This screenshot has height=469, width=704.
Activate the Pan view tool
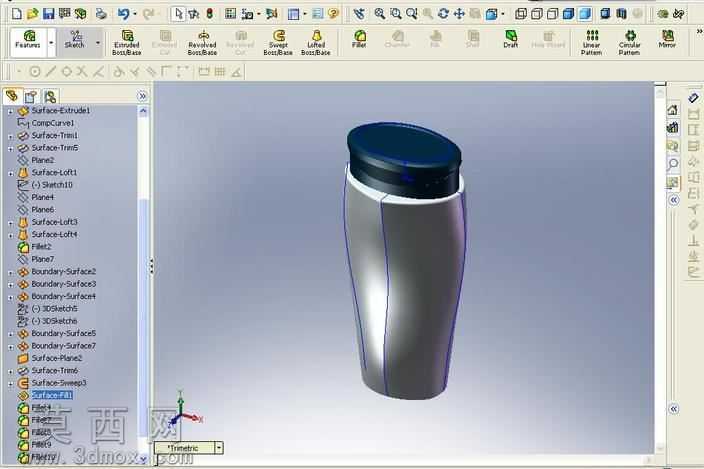coord(459,14)
